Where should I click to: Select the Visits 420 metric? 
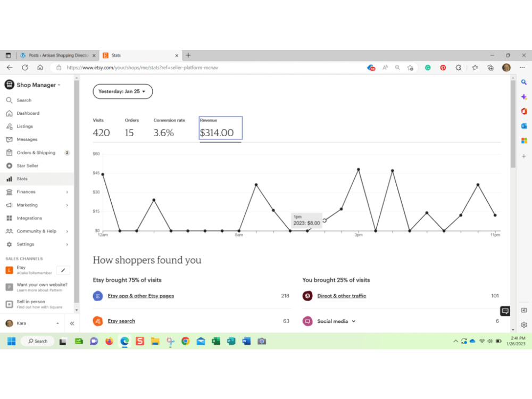[101, 129]
